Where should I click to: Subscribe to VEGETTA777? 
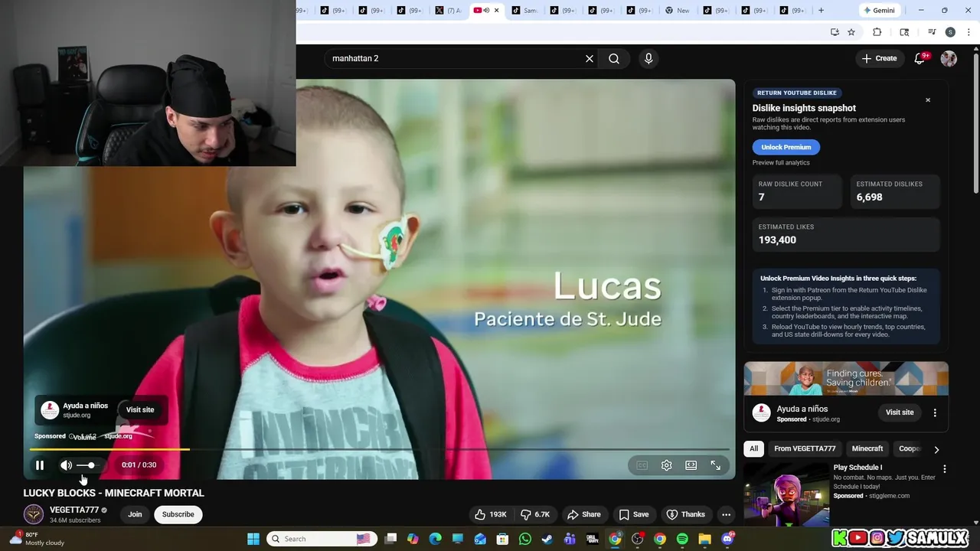(x=178, y=514)
